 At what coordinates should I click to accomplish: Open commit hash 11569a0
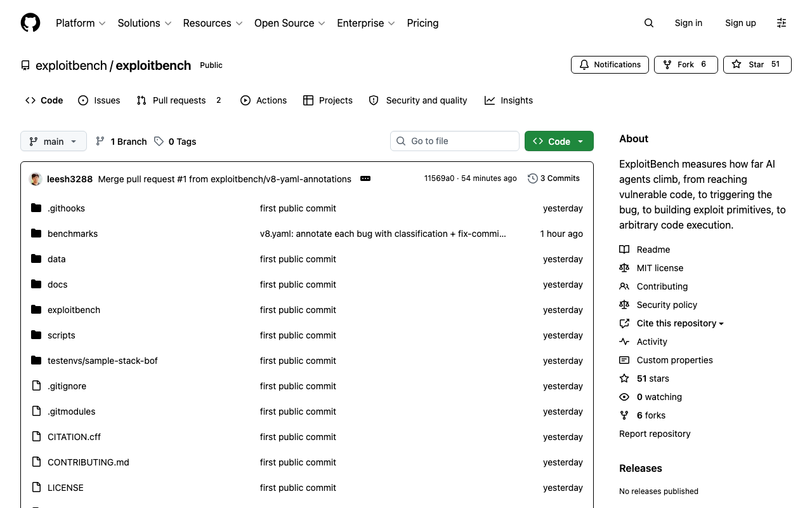439,178
